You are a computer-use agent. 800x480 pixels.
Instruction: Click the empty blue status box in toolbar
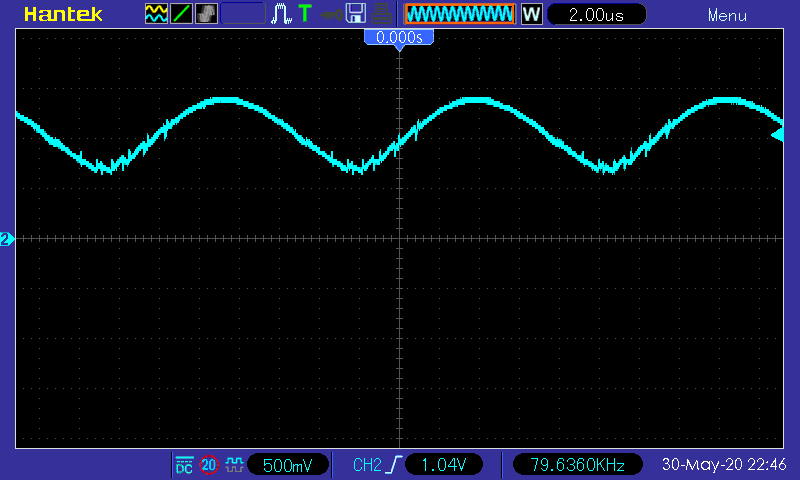243,14
